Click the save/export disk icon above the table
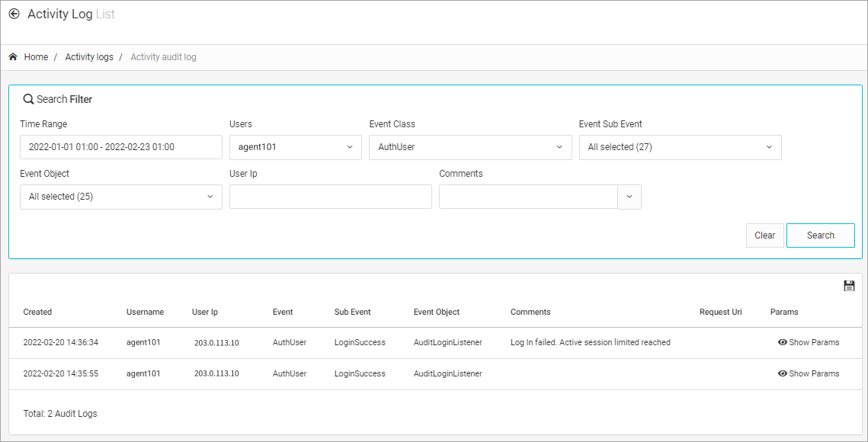Screen dimensions: 868x442 coord(849,286)
